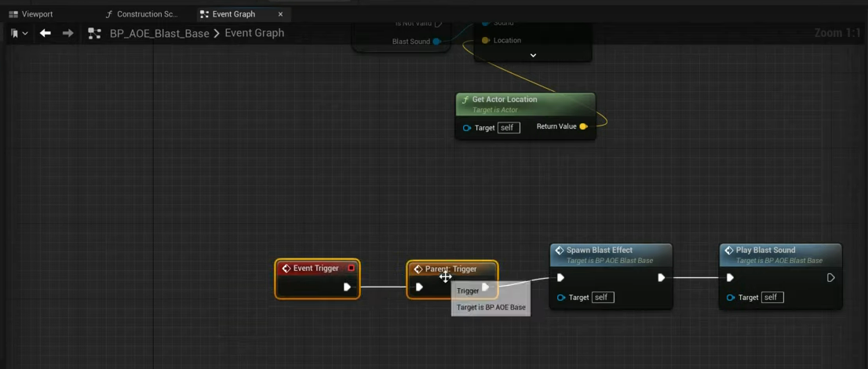Close the Event Graph tab

(x=280, y=14)
